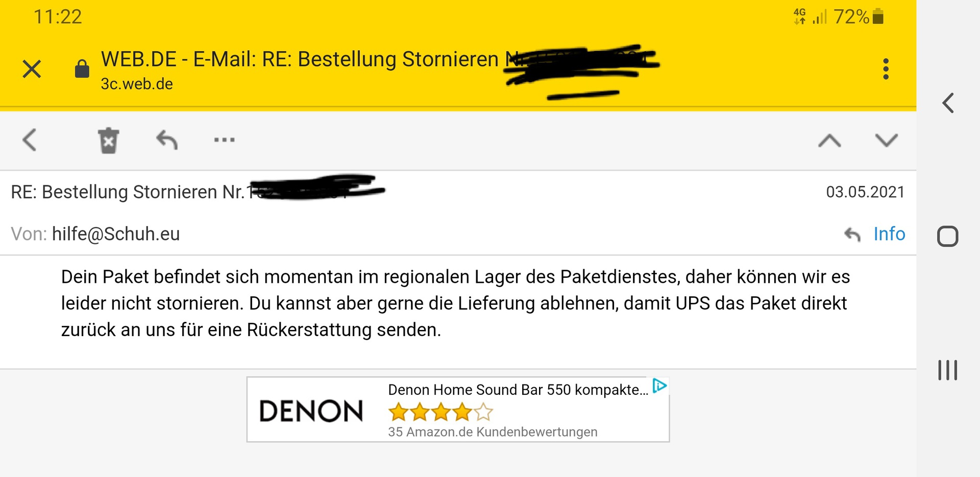Click the AdChoices triangle icon
The height and width of the screenshot is (477, 980).
click(x=659, y=386)
